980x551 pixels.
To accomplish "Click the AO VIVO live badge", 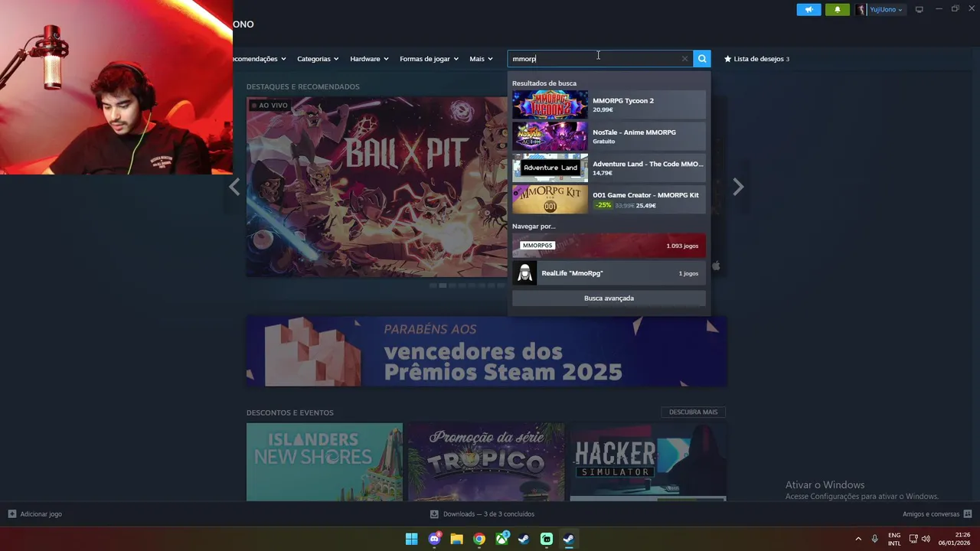I will click(269, 106).
